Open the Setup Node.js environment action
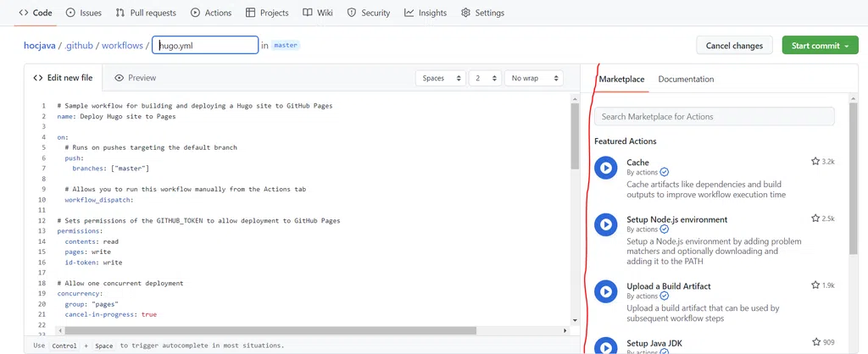 677,219
